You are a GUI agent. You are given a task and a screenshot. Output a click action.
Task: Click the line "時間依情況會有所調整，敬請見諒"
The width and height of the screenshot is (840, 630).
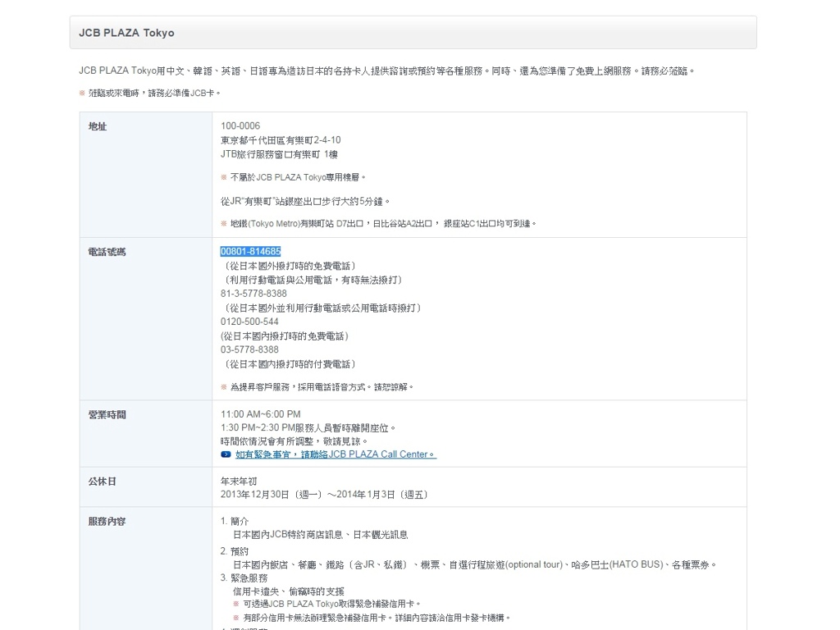pyautogui.click(x=294, y=441)
